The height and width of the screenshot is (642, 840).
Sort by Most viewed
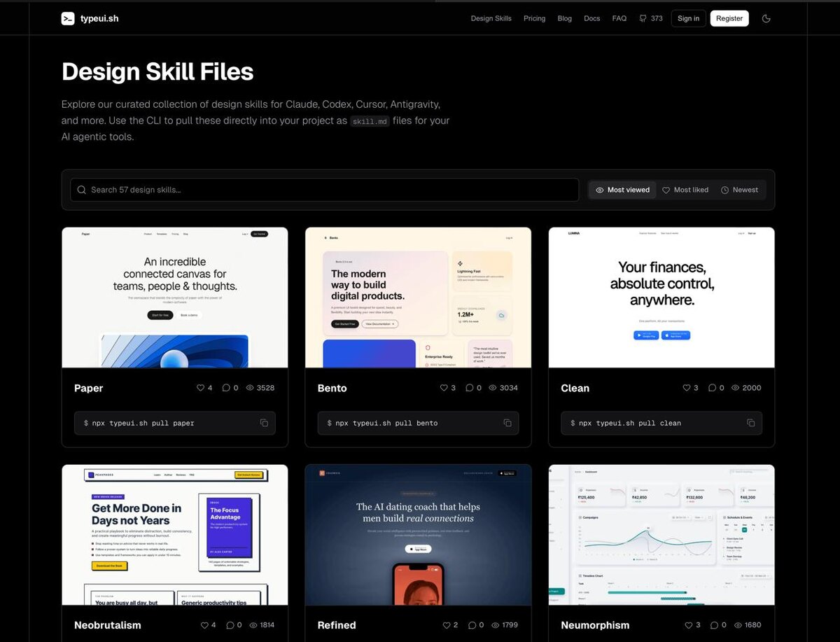[x=622, y=190]
